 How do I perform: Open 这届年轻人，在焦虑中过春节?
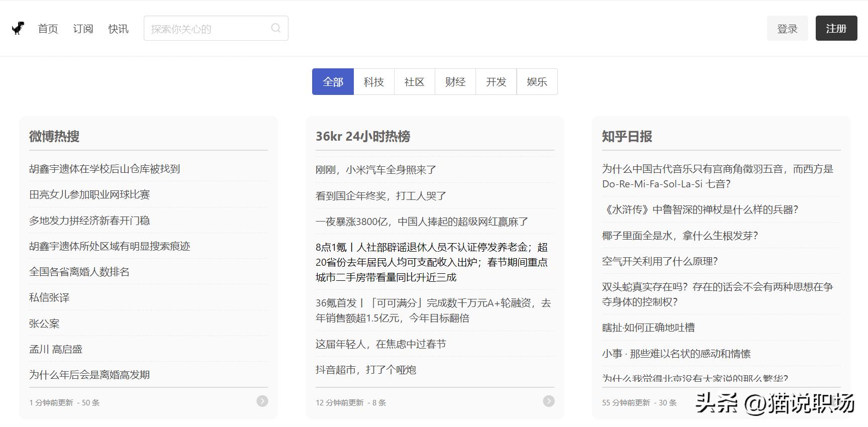pos(381,344)
